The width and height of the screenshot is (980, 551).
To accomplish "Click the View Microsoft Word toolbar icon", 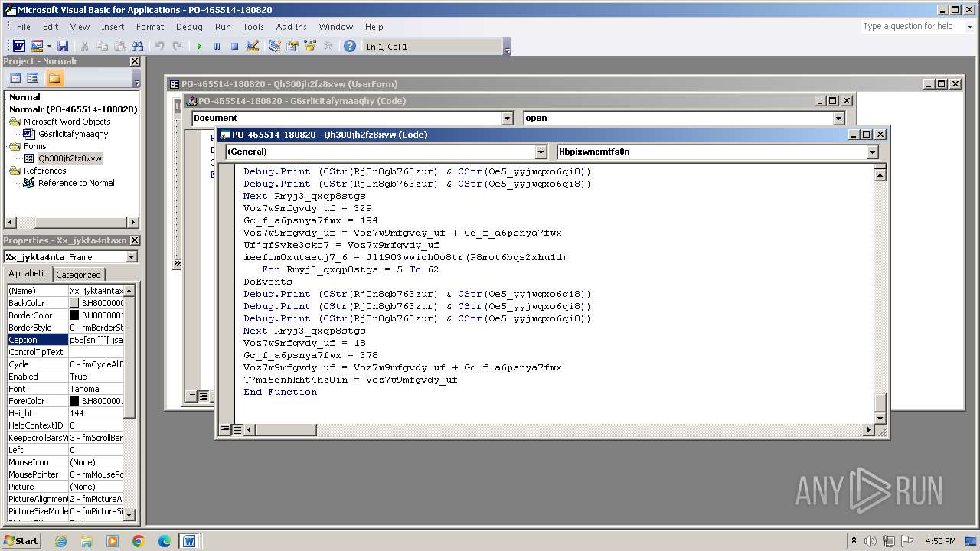I will (x=19, y=47).
